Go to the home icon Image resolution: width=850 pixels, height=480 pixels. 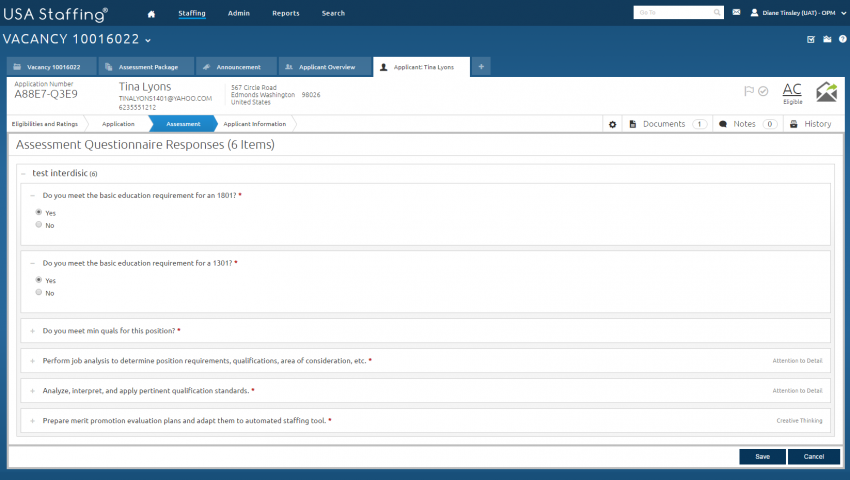[151, 14]
